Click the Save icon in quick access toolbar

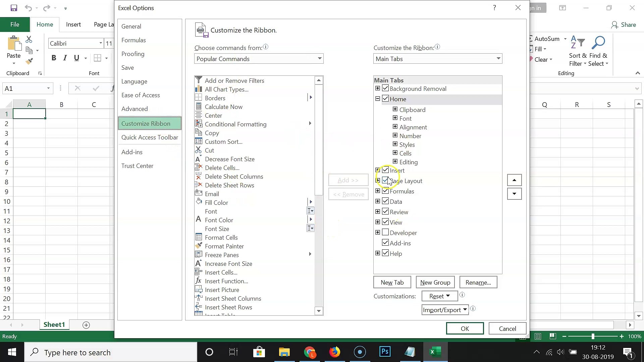click(x=14, y=8)
